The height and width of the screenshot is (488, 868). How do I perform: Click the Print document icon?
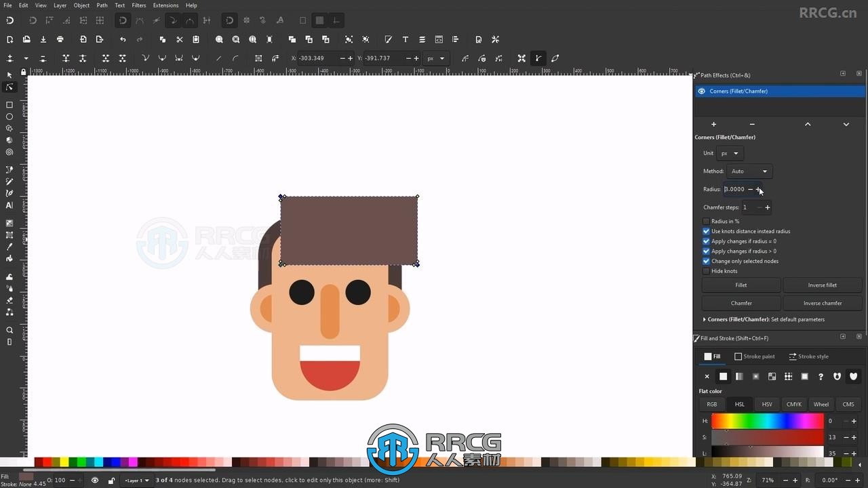pyautogui.click(x=60, y=39)
